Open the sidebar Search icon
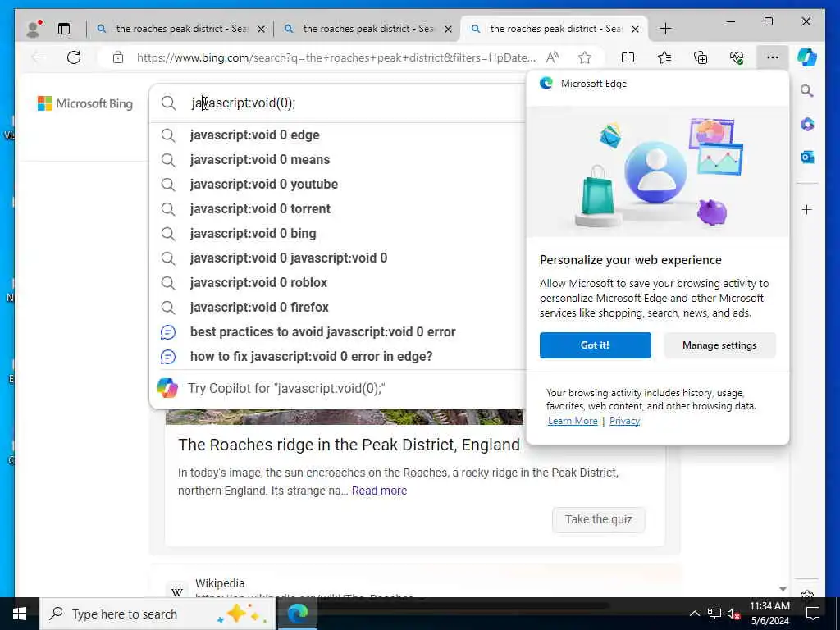840x630 pixels. [x=807, y=90]
